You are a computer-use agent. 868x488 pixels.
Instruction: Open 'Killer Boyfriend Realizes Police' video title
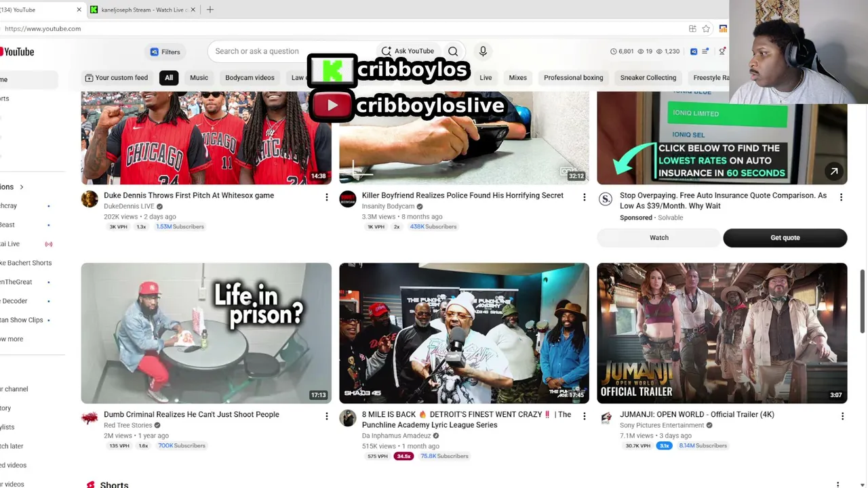coord(462,195)
